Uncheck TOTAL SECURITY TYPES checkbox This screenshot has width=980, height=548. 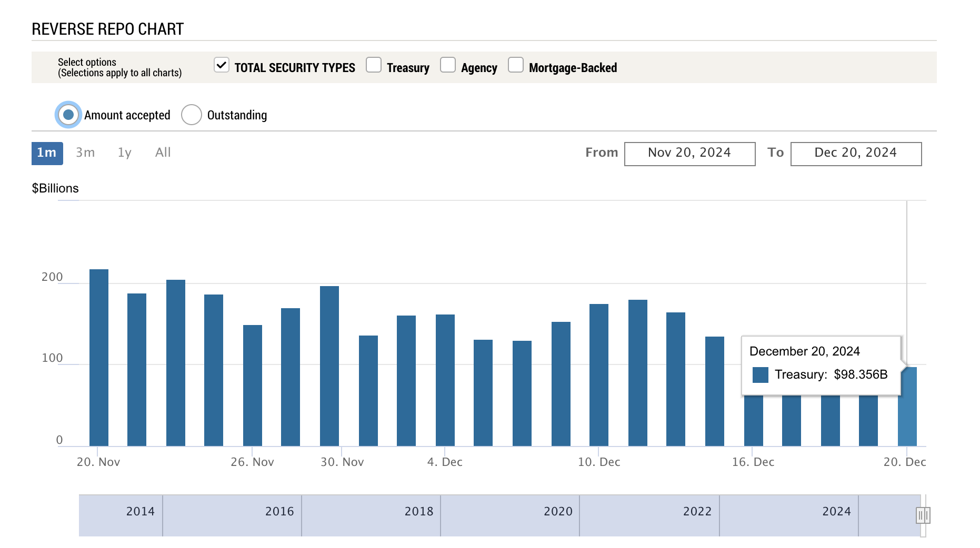pyautogui.click(x=222, y=65)
